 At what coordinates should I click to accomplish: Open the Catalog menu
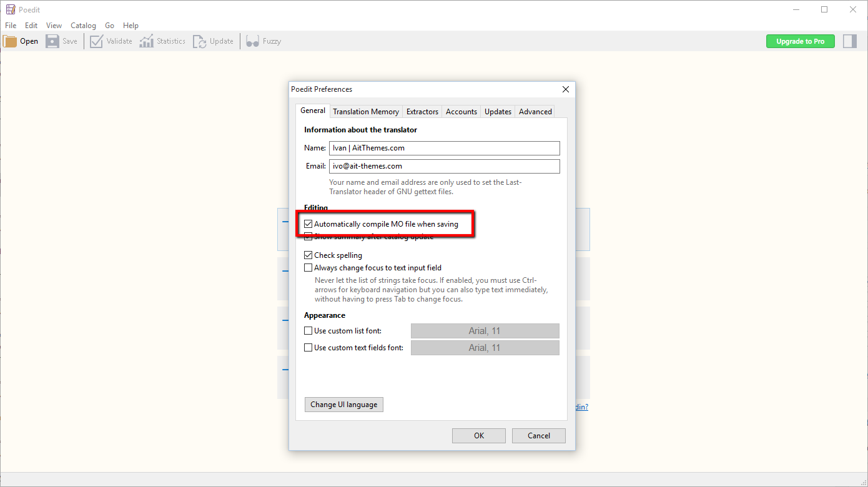pyautogui.click(x=83, y=26)
